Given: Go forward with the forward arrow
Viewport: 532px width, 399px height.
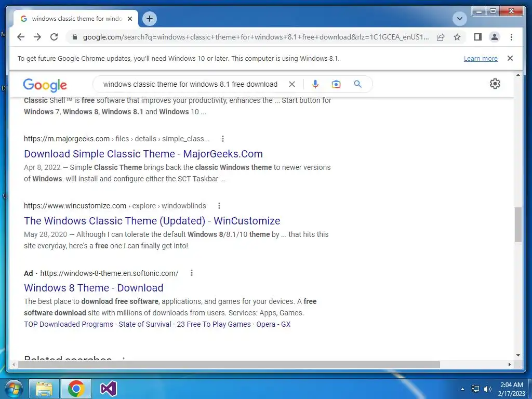Looking at the screenshot, I should (37, 37).
